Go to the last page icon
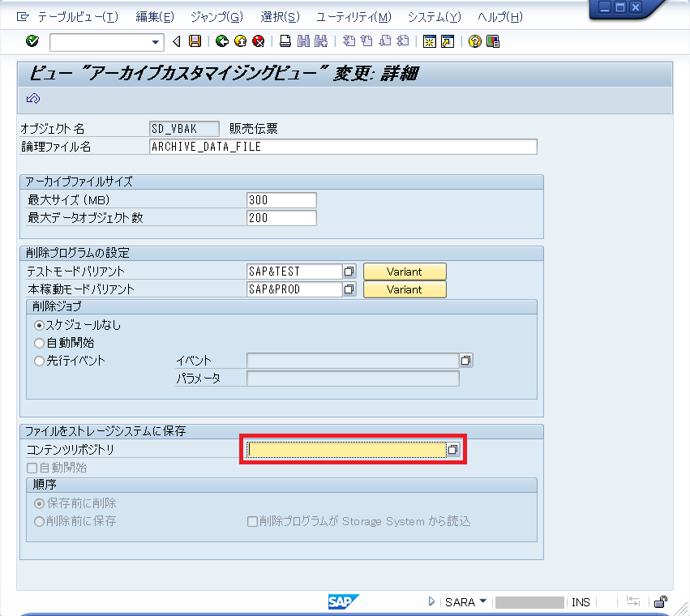This screenshot has width=690, height=616. (x=403, y=41)
